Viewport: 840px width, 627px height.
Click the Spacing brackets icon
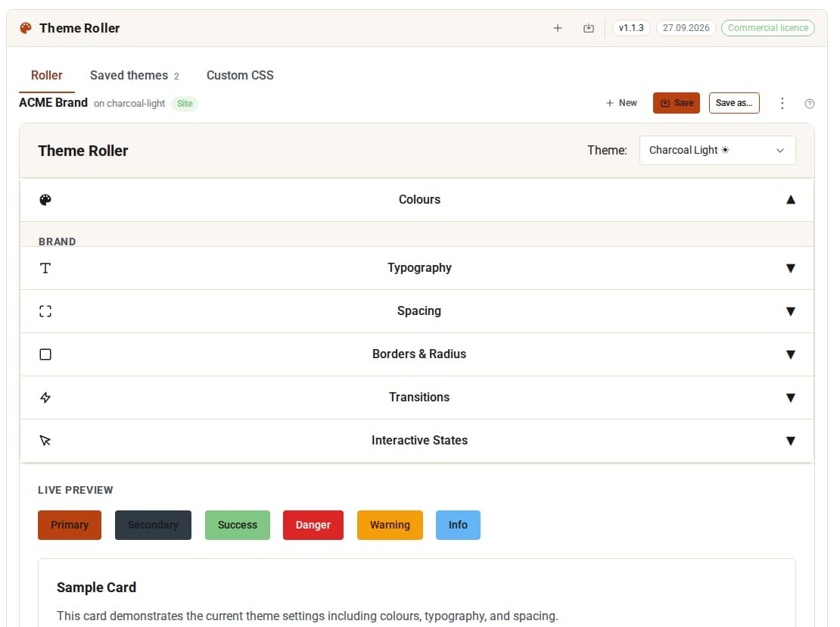45,311
